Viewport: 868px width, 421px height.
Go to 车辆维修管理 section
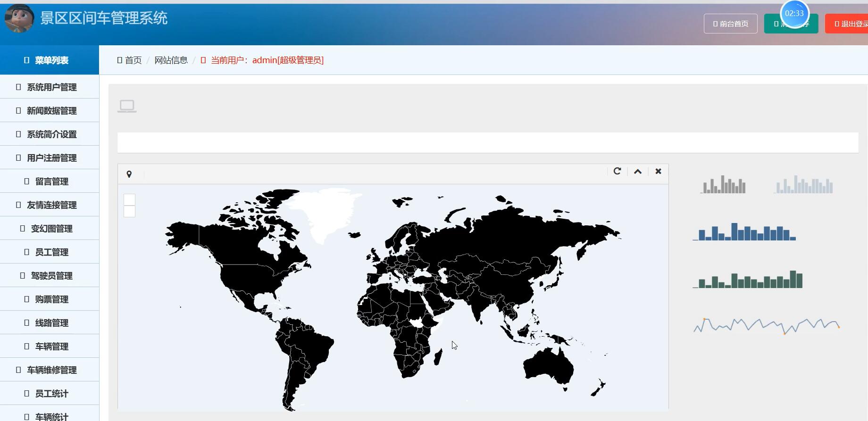click(x=51, y=370)
